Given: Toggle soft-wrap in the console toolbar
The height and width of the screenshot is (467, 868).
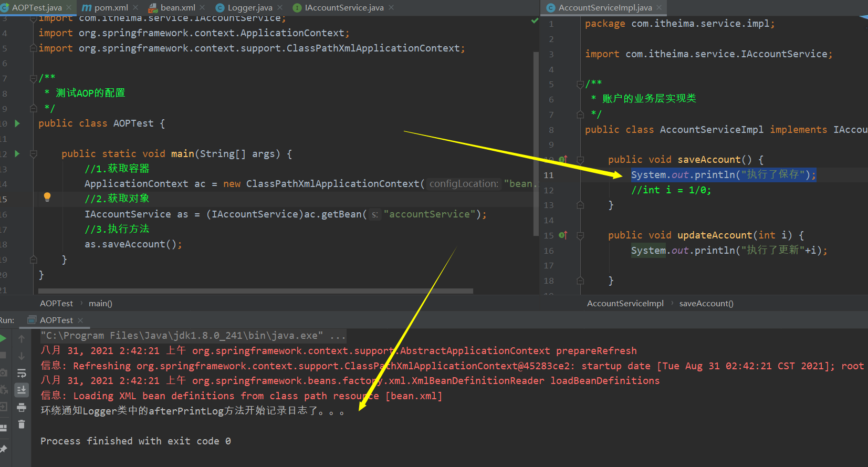Looking at the screenshot, I should pyautogui.click(x=22, y=373).
